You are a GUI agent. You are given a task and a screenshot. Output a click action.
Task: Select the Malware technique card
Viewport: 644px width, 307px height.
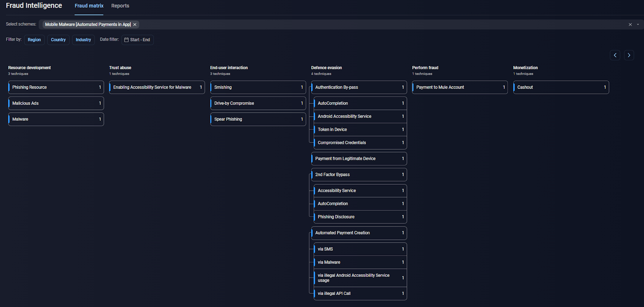[56, 119]
